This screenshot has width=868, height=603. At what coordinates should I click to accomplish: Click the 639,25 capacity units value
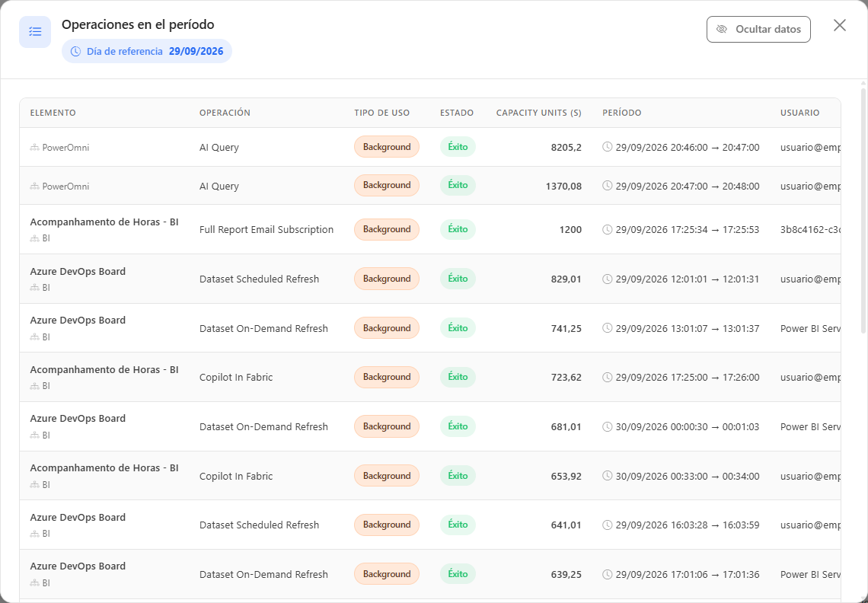pos(566,574)
